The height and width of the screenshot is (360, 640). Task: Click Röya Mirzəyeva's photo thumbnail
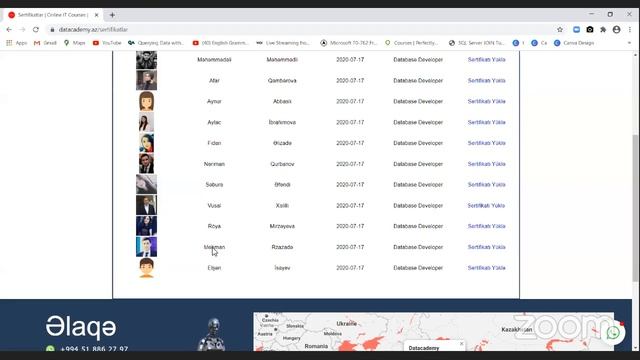click(x=146, y=226)
